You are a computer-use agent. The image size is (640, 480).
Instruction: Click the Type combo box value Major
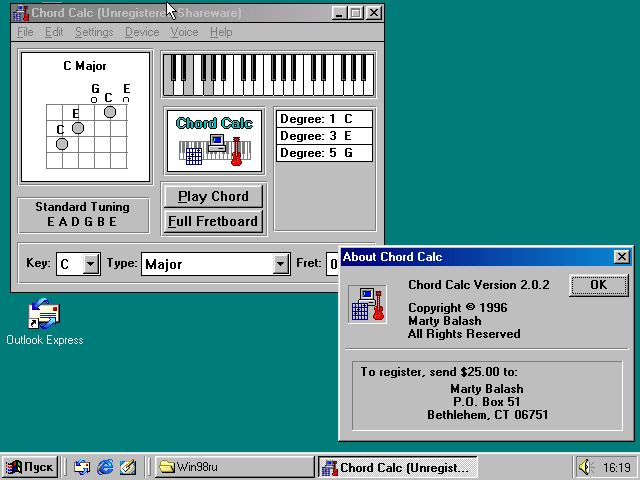[x=207, y=264]
